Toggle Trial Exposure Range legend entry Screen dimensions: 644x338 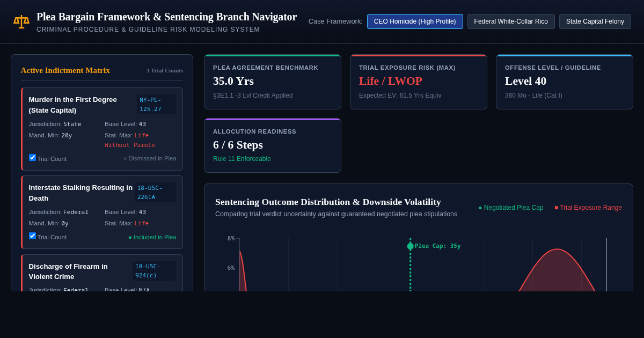588,208
